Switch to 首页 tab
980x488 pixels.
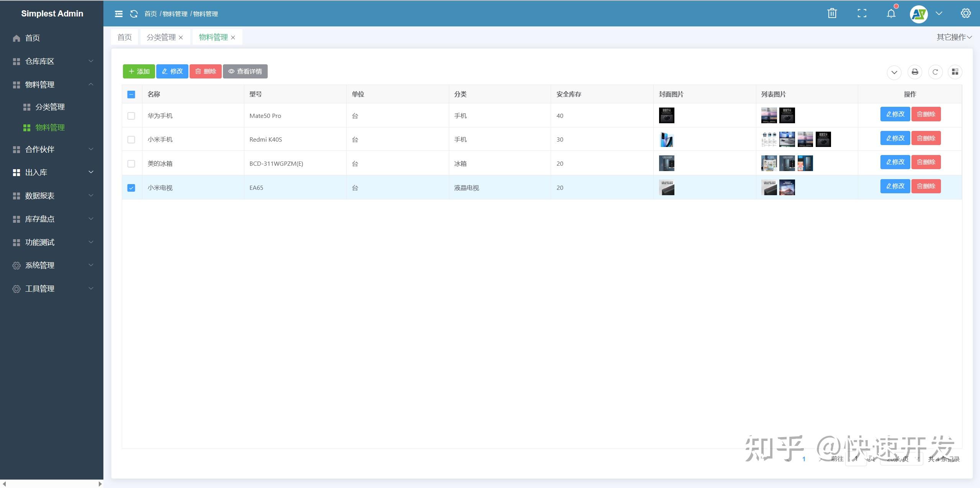(x=124, y=37)
